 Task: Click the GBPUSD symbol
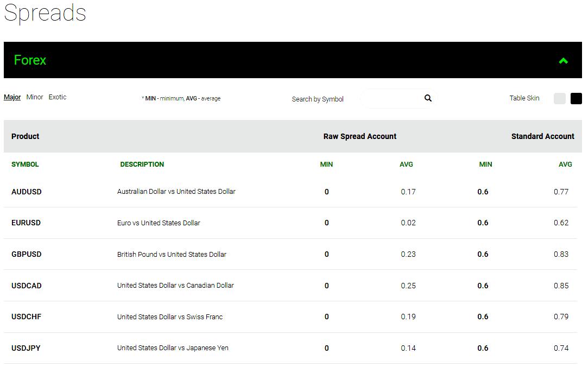point(27,255)
